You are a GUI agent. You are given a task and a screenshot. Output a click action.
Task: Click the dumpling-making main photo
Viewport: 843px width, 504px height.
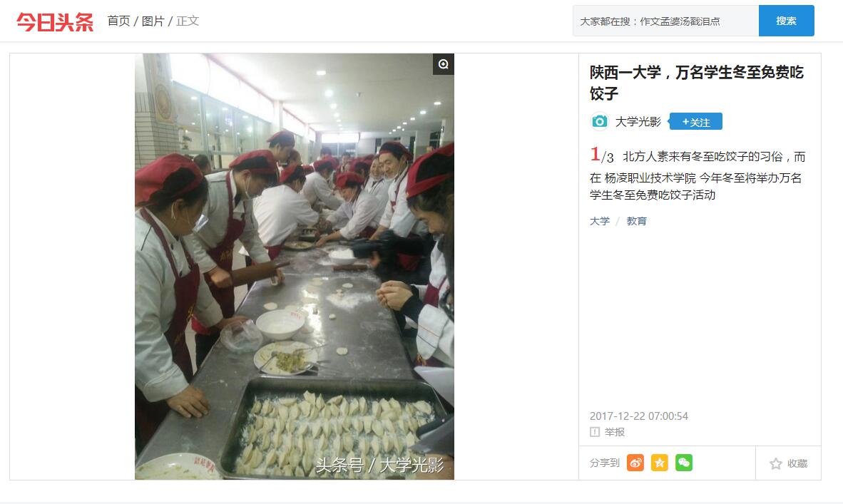[x=294, y=266]
